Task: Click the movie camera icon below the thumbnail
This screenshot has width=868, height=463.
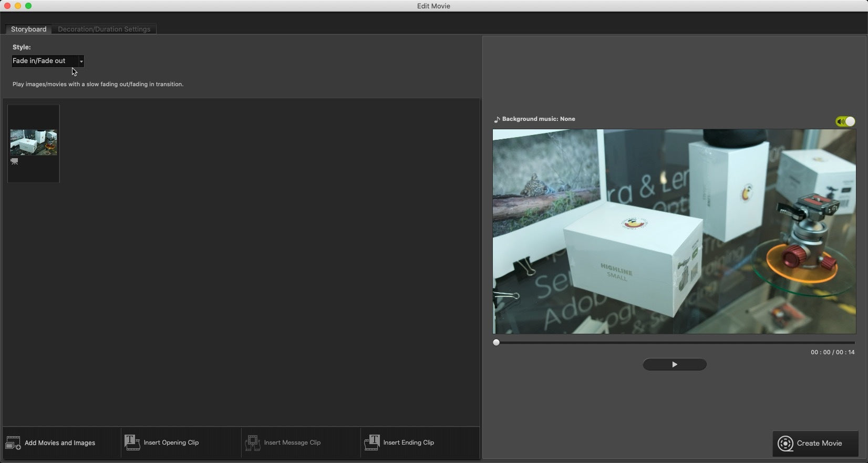Action: 14,162
